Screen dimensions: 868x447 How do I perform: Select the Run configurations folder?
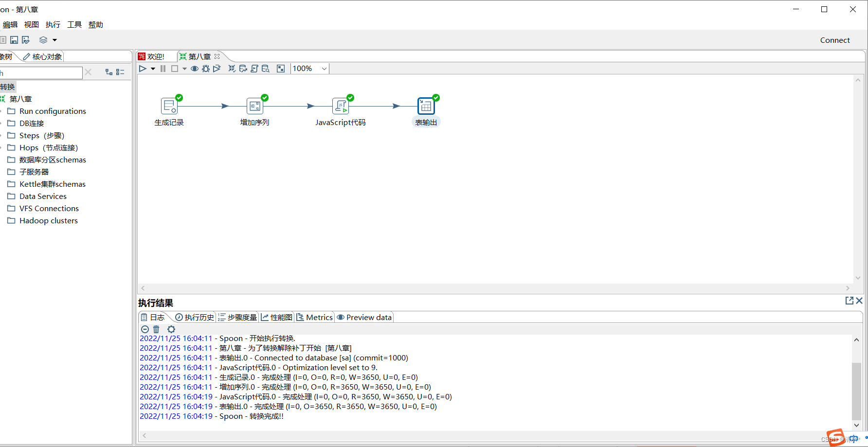53,111
